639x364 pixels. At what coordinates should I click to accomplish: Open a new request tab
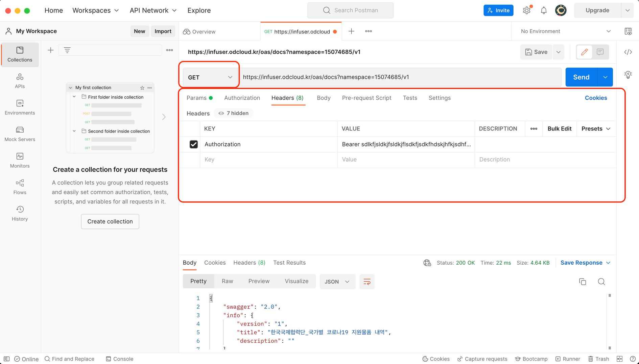(351, 31)
